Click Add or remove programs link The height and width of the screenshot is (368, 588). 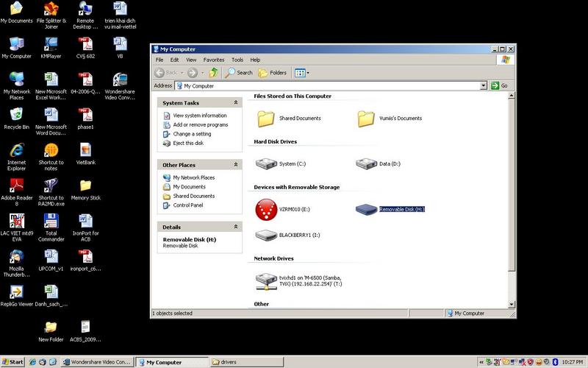click(x=200, y=125)
